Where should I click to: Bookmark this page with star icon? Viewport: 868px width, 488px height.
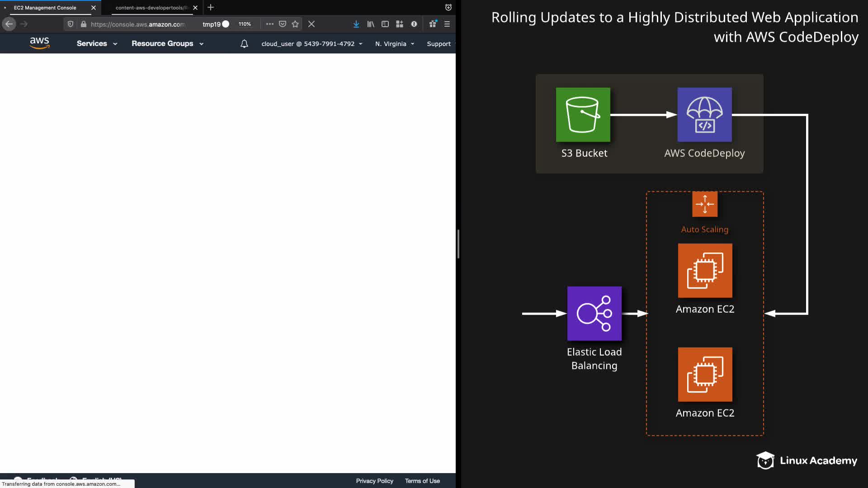click(295, 24)
